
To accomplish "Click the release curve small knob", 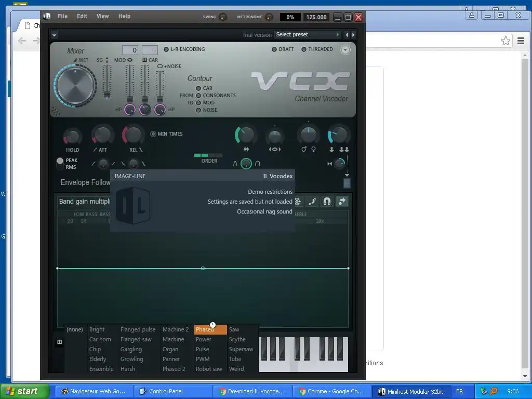I will [134, 164].
